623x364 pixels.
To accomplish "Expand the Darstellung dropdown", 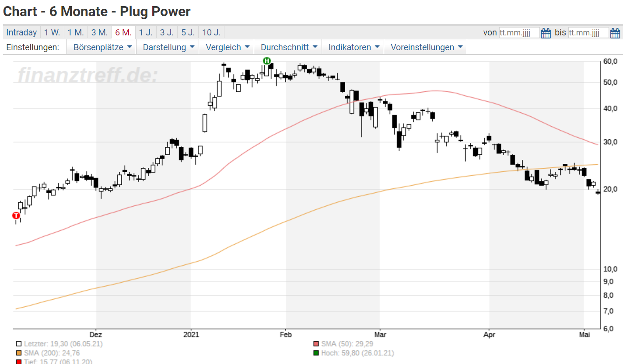I will 168,47.
